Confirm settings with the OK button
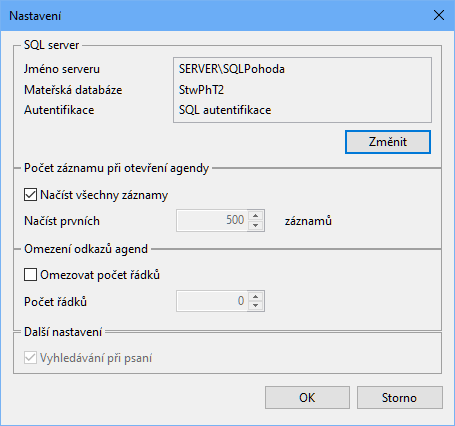The image size is (455, 426). coord(307,397)
